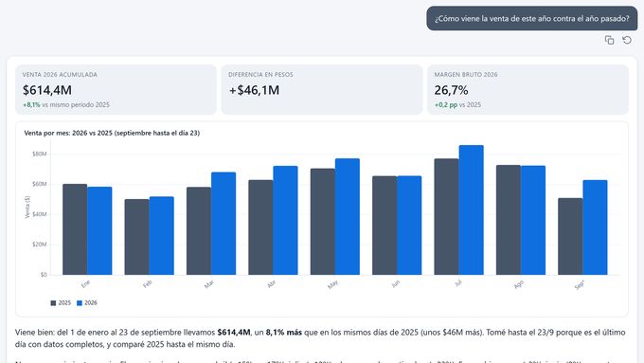
Task: Click the 2026 bar for Abr
Action: click(285, 220)
